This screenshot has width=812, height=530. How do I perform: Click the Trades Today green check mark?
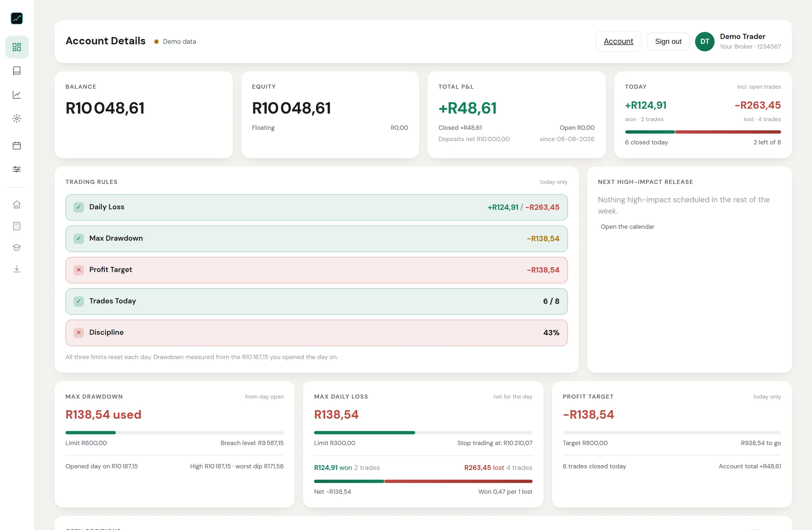point(79,301)
